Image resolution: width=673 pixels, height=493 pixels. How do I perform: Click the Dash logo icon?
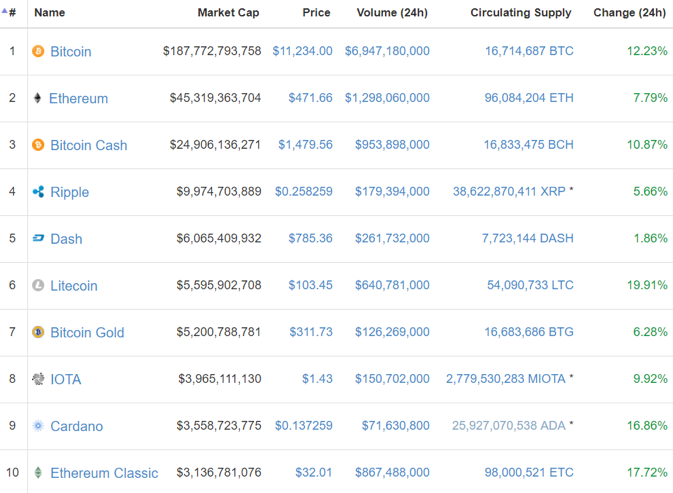[38, 238]
